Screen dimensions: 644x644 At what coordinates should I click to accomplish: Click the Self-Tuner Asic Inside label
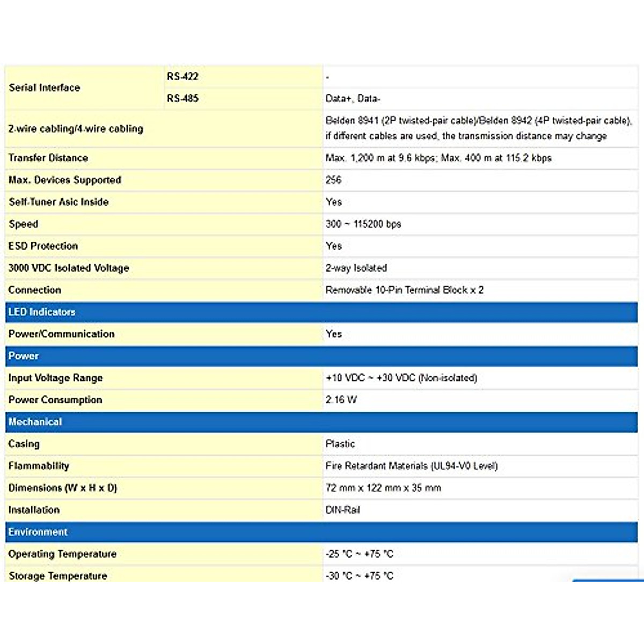pos(58,202)
